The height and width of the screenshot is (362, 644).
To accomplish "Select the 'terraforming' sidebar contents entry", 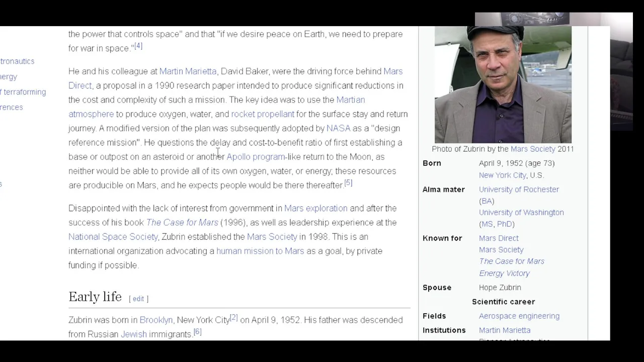I will coord(23,92).
